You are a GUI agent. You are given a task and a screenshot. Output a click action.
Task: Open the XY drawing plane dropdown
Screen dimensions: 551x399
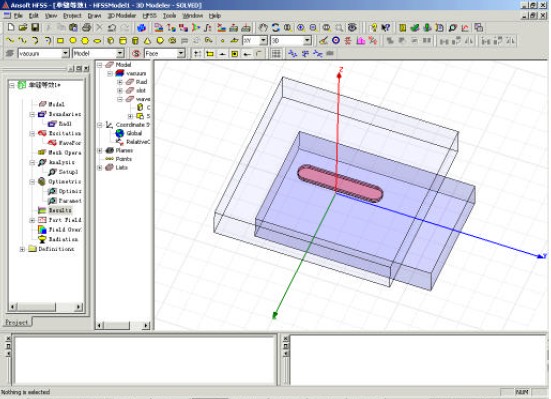(263, 41)
